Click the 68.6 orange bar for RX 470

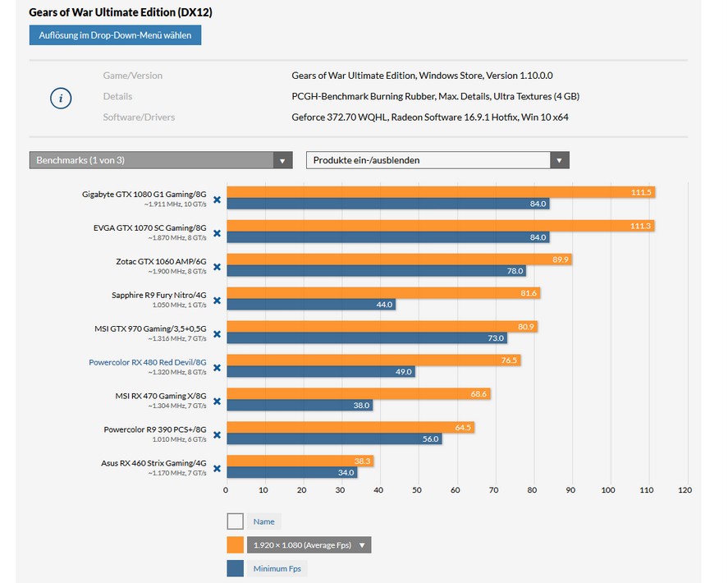359,394
